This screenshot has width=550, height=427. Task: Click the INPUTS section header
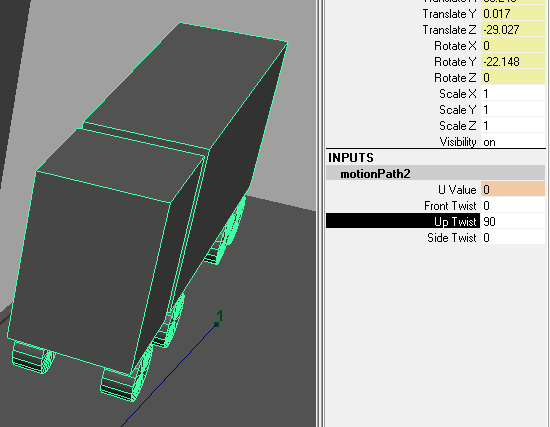(350, 158)
